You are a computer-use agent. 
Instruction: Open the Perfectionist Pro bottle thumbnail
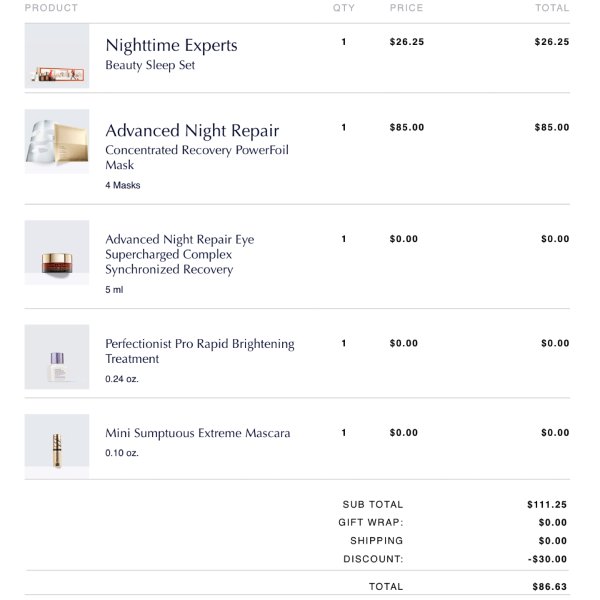[x=57, y=357]
